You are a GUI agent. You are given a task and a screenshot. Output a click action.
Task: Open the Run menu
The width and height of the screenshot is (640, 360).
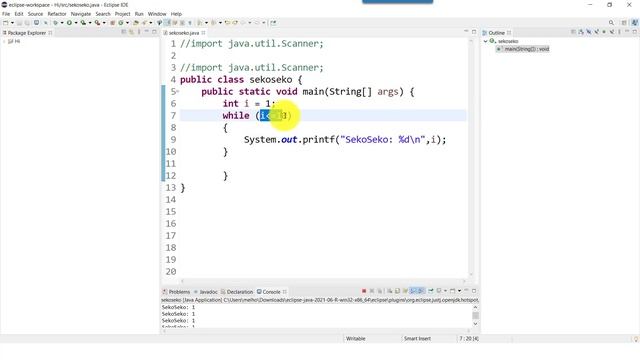click(139, 14)
